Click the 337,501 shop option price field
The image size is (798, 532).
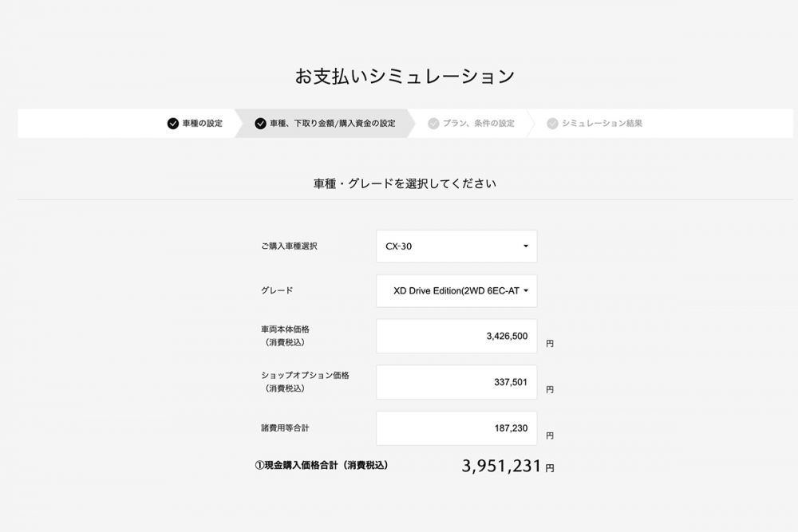pos(456,382)
